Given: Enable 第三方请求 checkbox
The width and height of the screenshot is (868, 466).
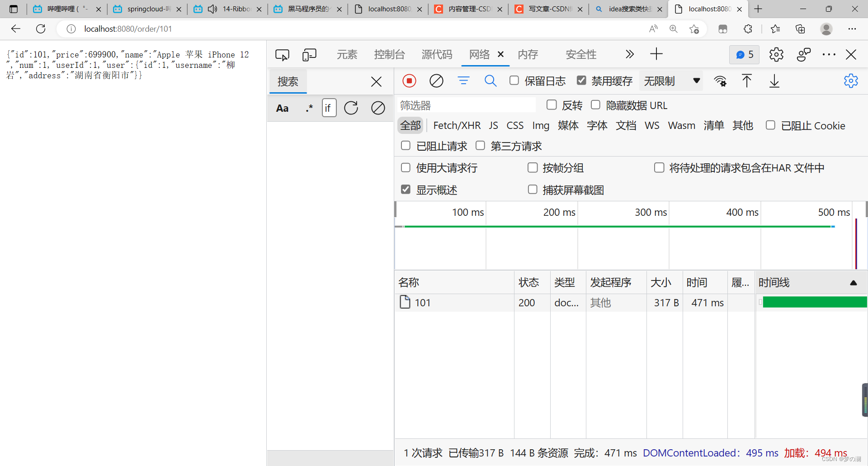Looking at the screenshot, I should click(481, 146).
